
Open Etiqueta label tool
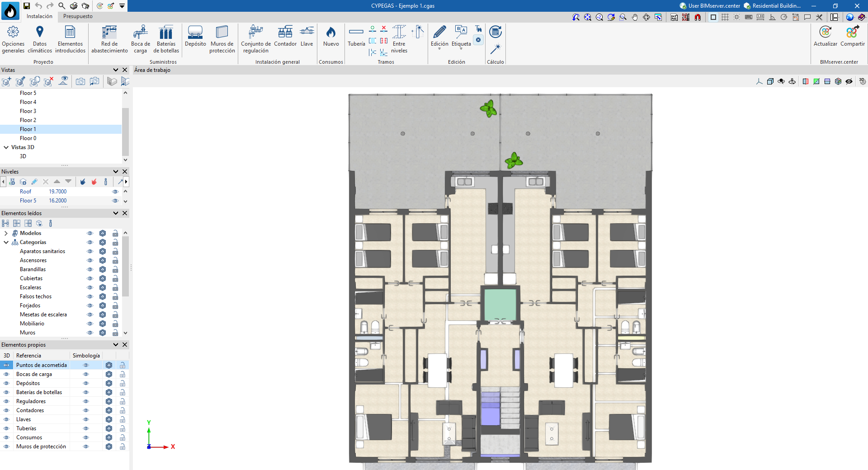point(461,37)
